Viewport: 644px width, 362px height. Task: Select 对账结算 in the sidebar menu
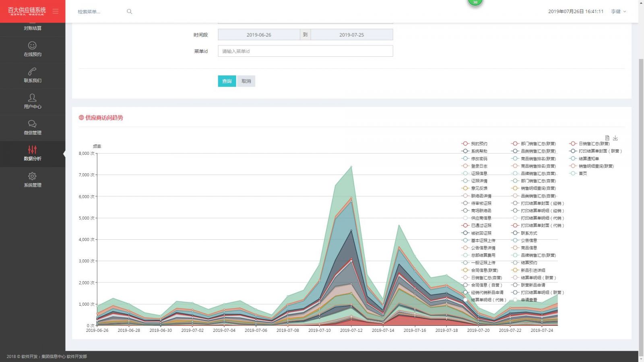32,28
